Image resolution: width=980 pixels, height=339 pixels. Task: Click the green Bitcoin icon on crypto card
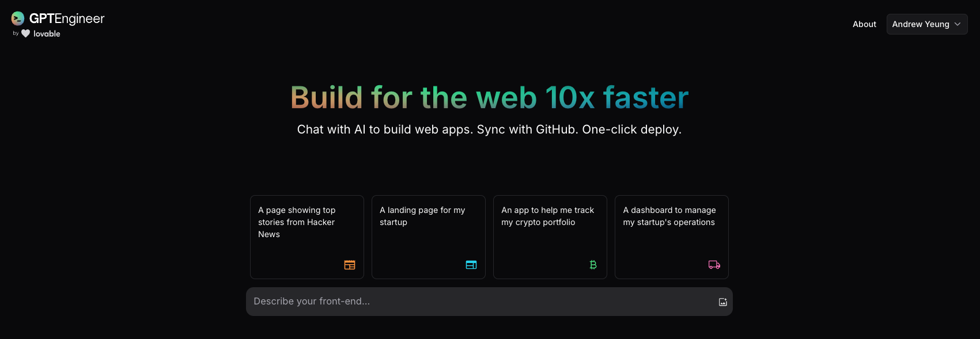click(593, 265)
